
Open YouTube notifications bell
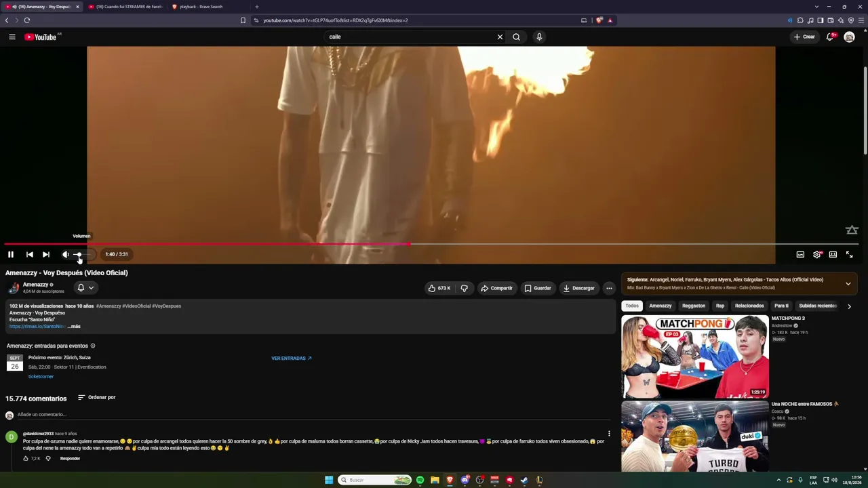coord(829,37)
